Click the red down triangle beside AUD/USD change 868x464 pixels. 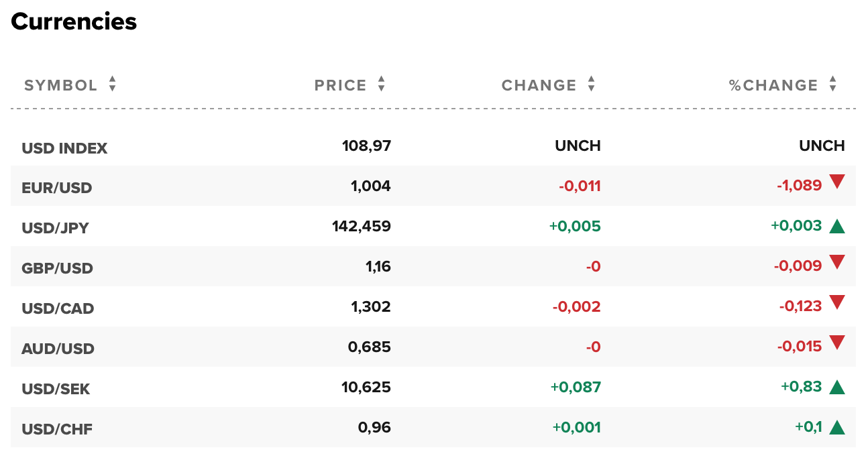[838, 345]
